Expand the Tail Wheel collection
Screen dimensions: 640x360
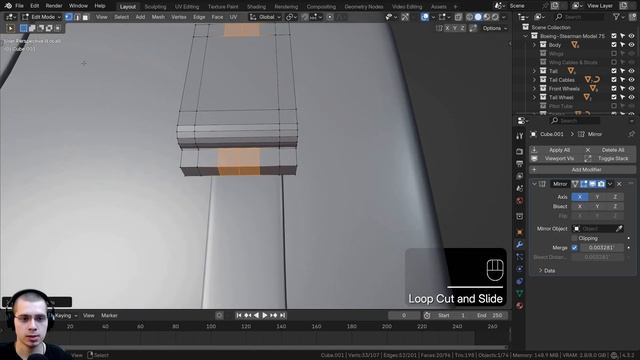click(534, 97)
